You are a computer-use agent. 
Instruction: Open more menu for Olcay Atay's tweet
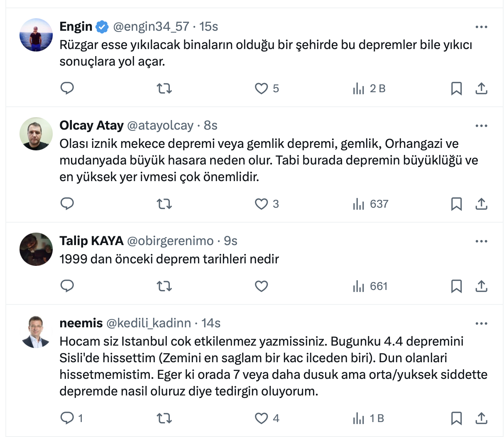481,126
